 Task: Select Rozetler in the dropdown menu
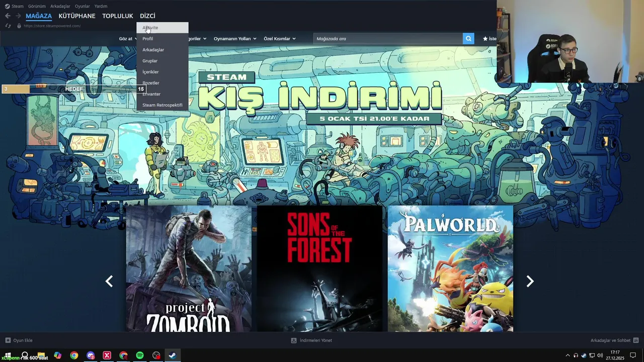[x=162, y=83]
